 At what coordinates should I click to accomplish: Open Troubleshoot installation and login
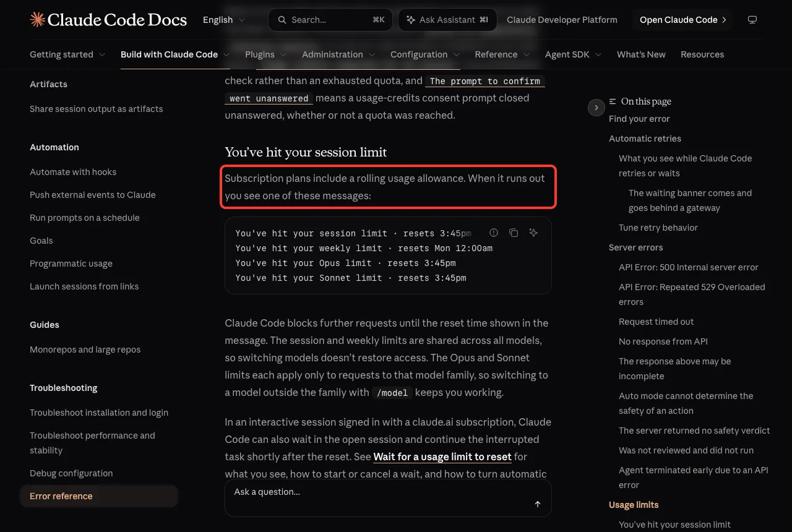[x=99, y=413]
